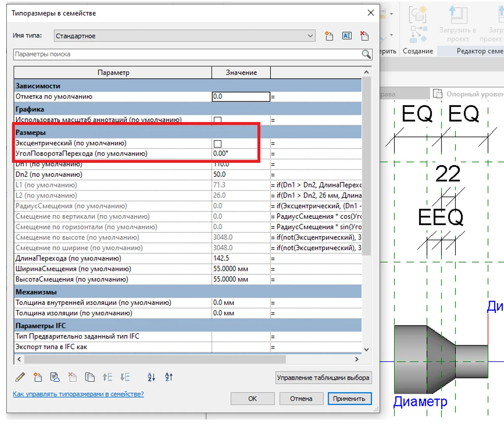The height and width of the screenshot is (425, 504).
Task: Click the Rename type icon
Action: (347, 36)
